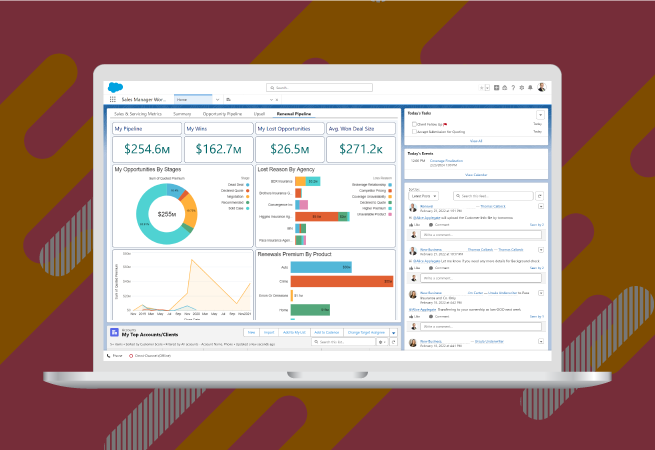Click the View All tasks link
This screenshot has height=450, width=655.
[x=475, y=141]
